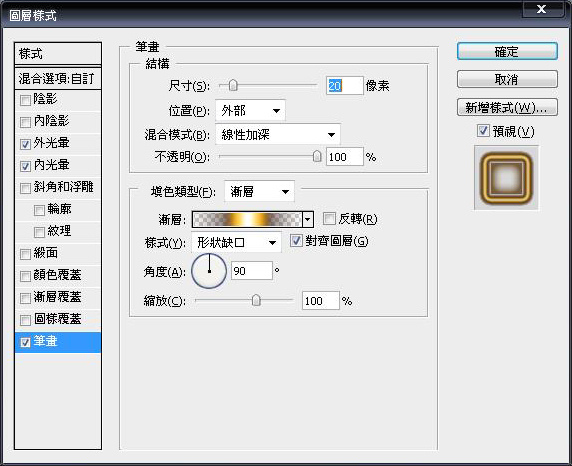Click the 不透明 opacity slider handle
This screenshot has width=572, height=466.
[x=317, y=156]
